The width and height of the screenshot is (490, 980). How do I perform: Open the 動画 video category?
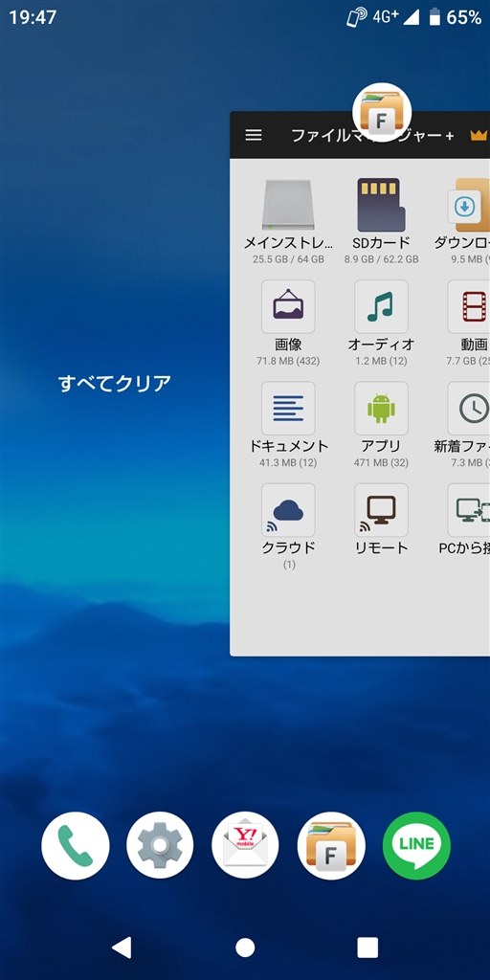(469, 307)
